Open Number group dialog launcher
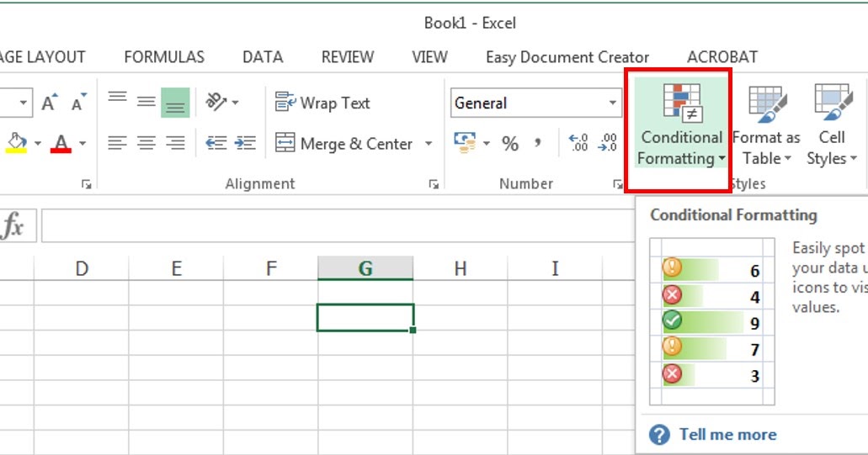868x455 pixels. 618,184
